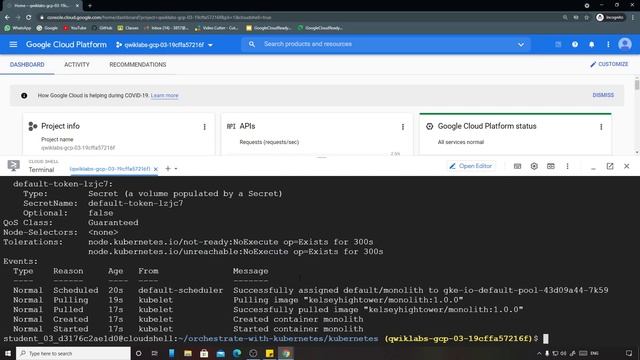Click the Cloud Shell web preview icon

coord(551,166)
